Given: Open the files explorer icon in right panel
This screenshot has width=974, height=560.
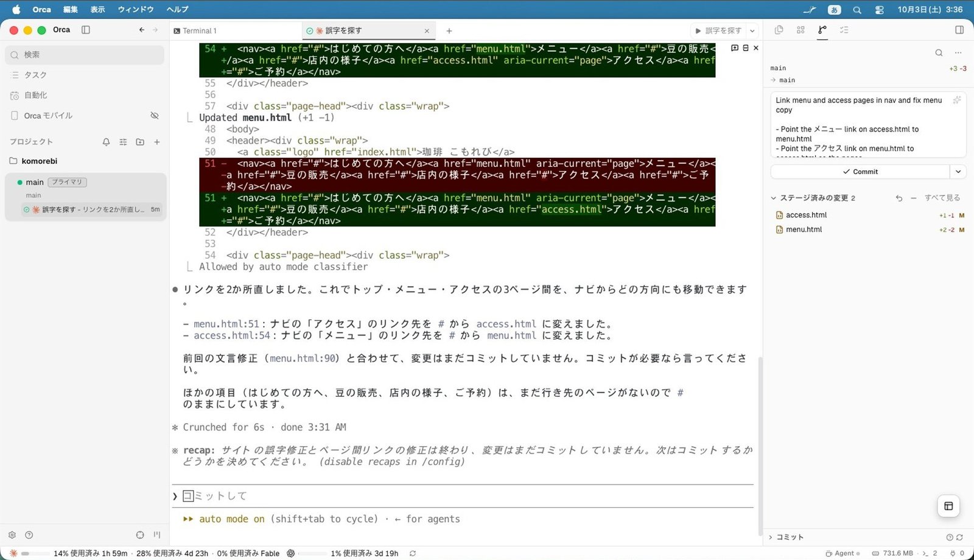Looking at the screenshot, I should (x=779, y=30).
